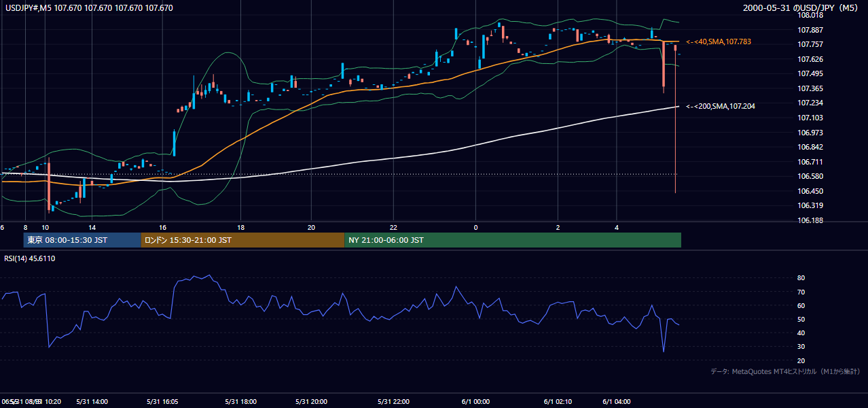Click the RSI(14) 45.6110 indicator label
Viewport: 868px width, 408px height.
coord(30,258)
